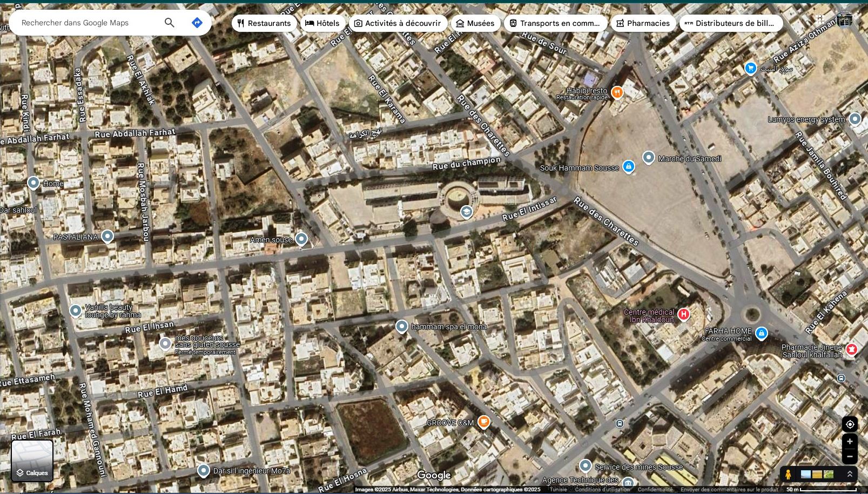Image resolution: width=868 pixels, height=494 pixels.
Task: Open directions with the blue arrow icon
Action: (x=197, y=22)
